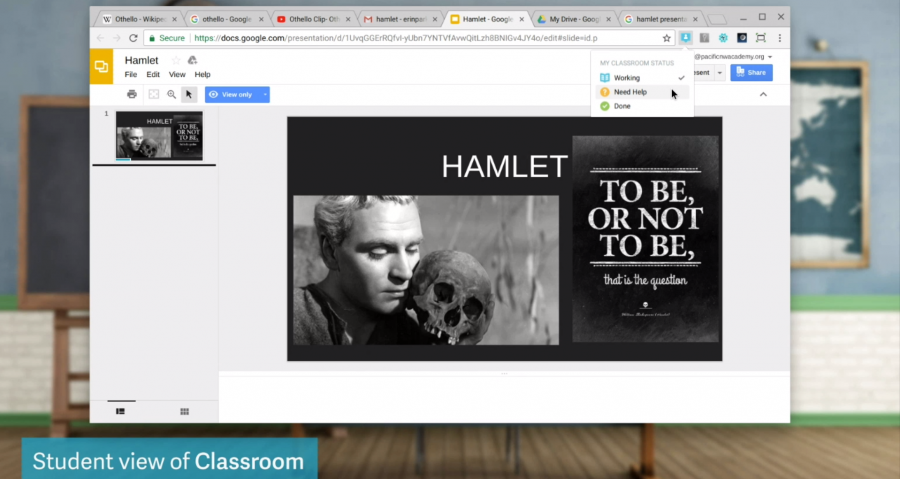
Task: Click the Drive save status icon beside the star
Action: pos(192,60)
